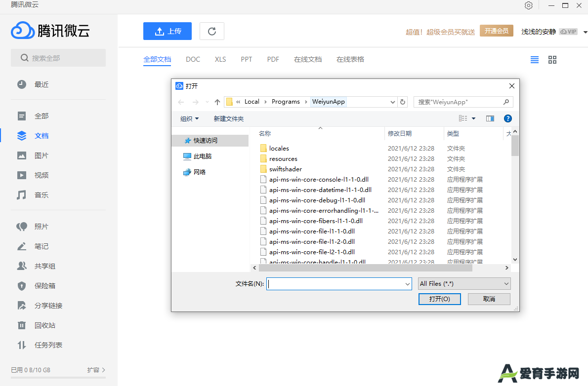
Task: Switch to list view mode
Action: click(x=534, y=60)
